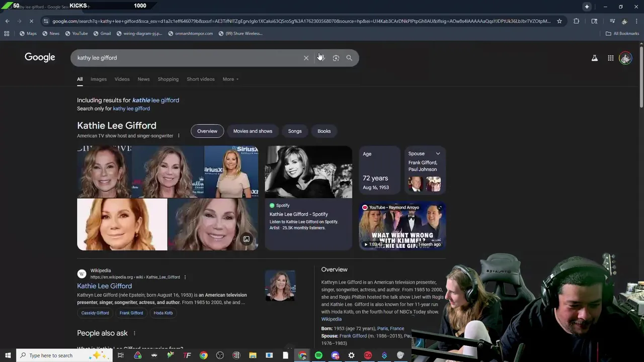The image size is (644, 362).
Task: Submit search with the magnifier icon
Action: pos(349,58)
